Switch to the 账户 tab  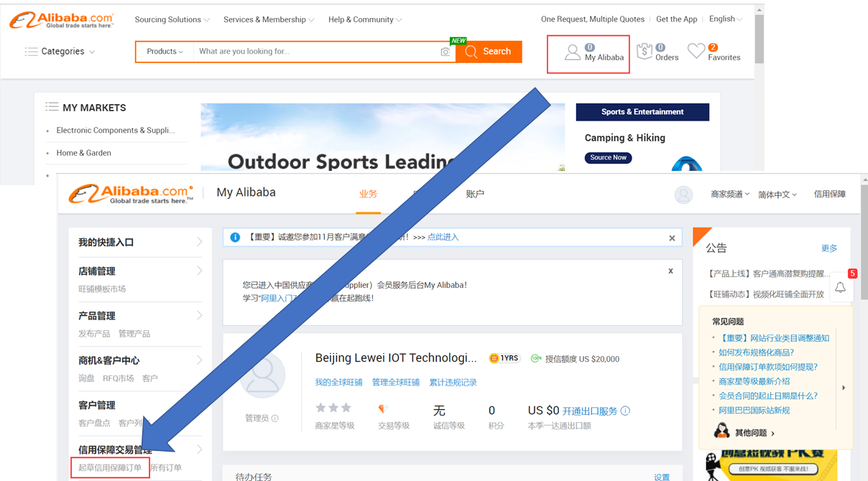(475, 194)
